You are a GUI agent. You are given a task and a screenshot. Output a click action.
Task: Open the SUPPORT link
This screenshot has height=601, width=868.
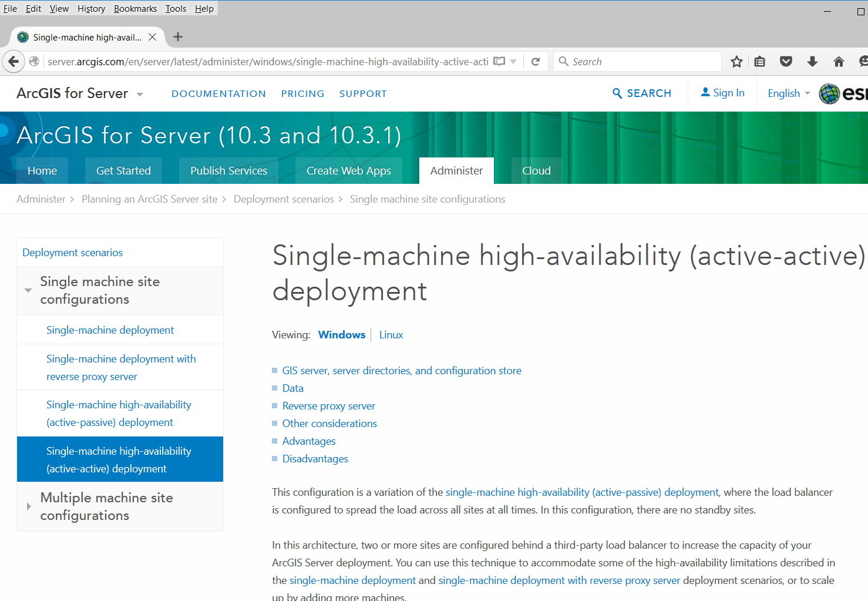pos(363,93)
